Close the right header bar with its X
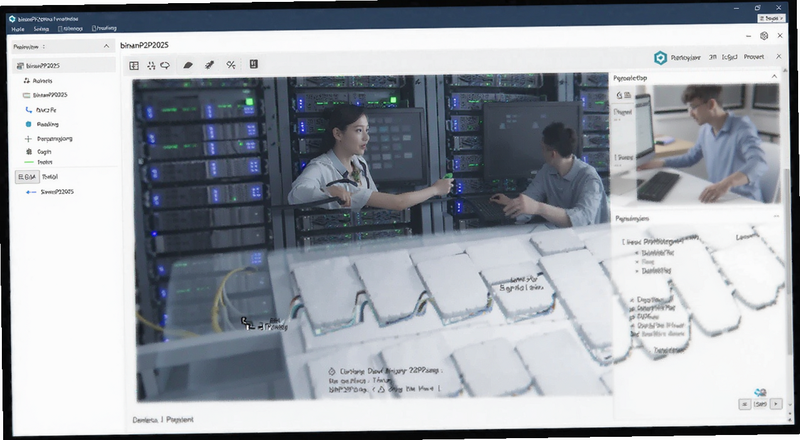The height and width of the screenshot is (440, 800). tap(779, 56)
